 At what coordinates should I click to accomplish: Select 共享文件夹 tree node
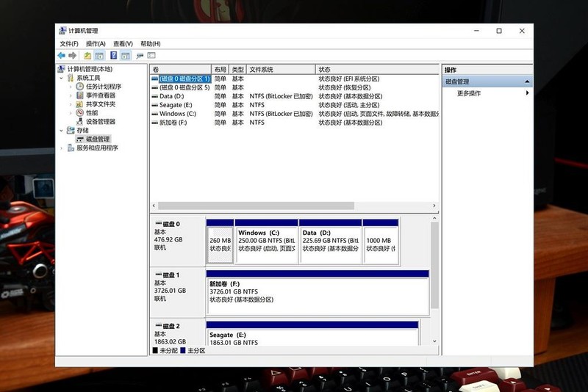pyautogui.click(x=100, y=104)
